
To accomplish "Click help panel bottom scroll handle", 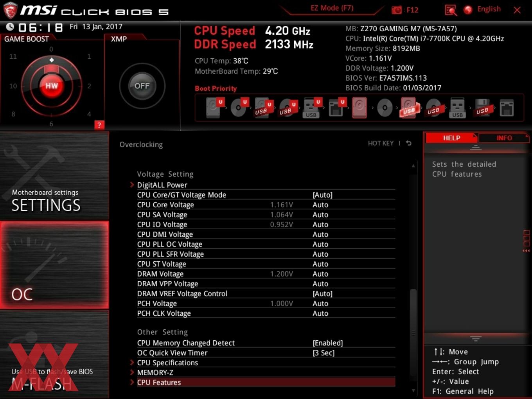I will [x=476, y=338].
